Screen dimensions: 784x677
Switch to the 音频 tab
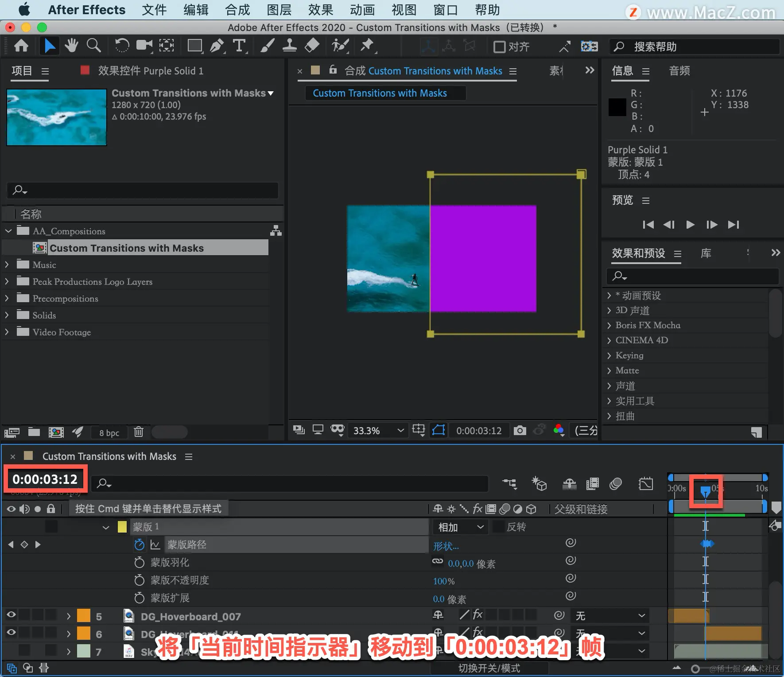coord(679,71)
